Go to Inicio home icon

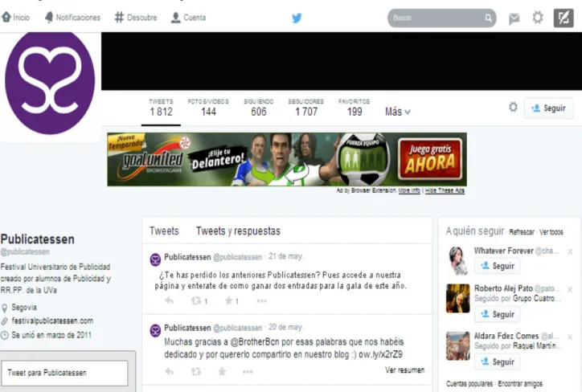coord(6,17)
